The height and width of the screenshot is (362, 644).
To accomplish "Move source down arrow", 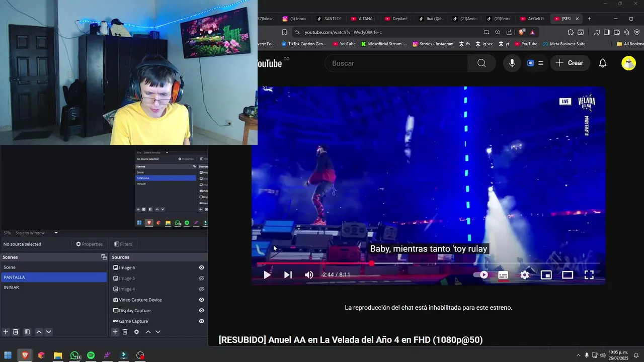I will click(x=158, y=332).
